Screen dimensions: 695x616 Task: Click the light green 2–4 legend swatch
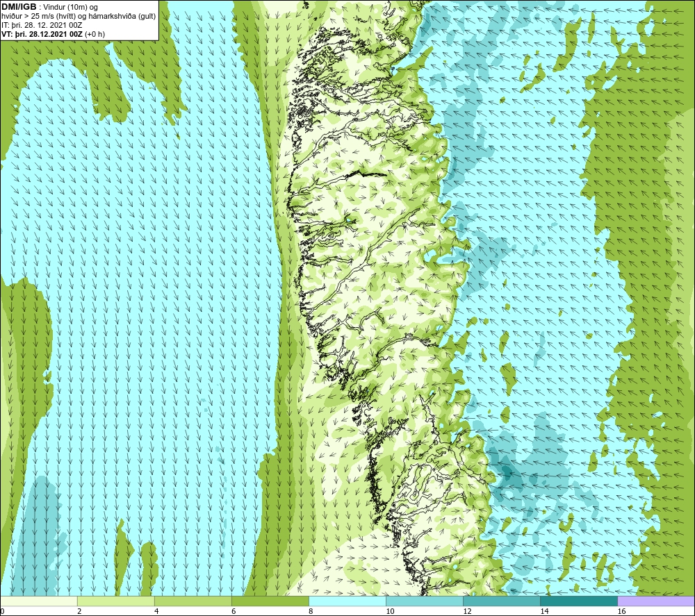click(x=115, y=601)
